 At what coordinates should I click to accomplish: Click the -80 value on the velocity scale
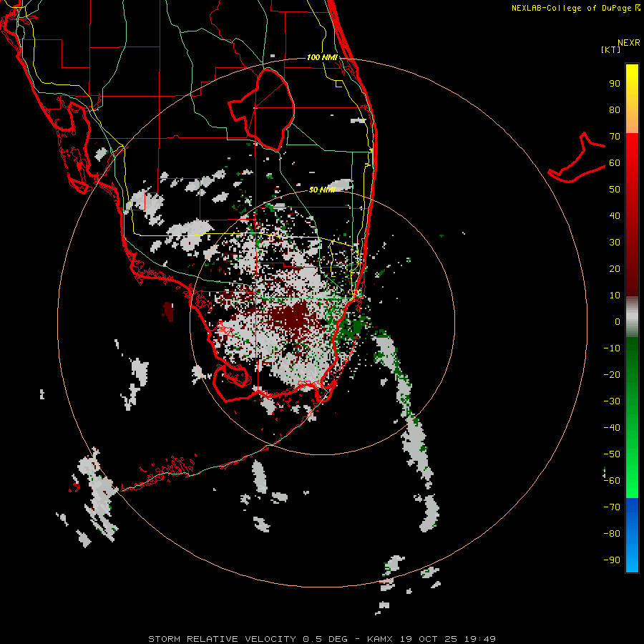[x=612, y=534]
